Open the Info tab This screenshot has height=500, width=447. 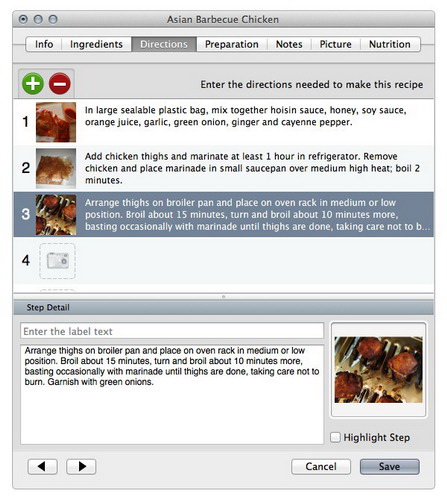(44, 44)
